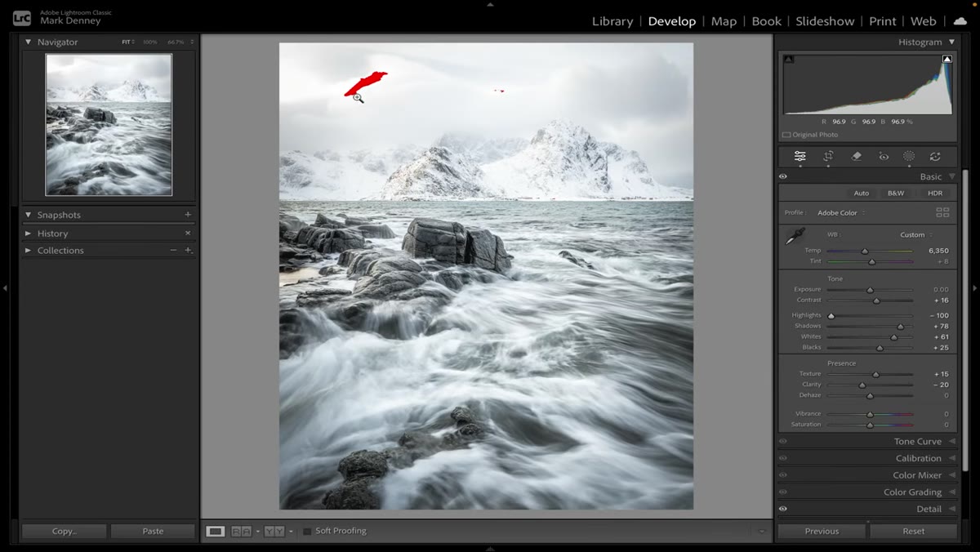
Task: Open the profile browser grid icon
Action: click(942, 212)
